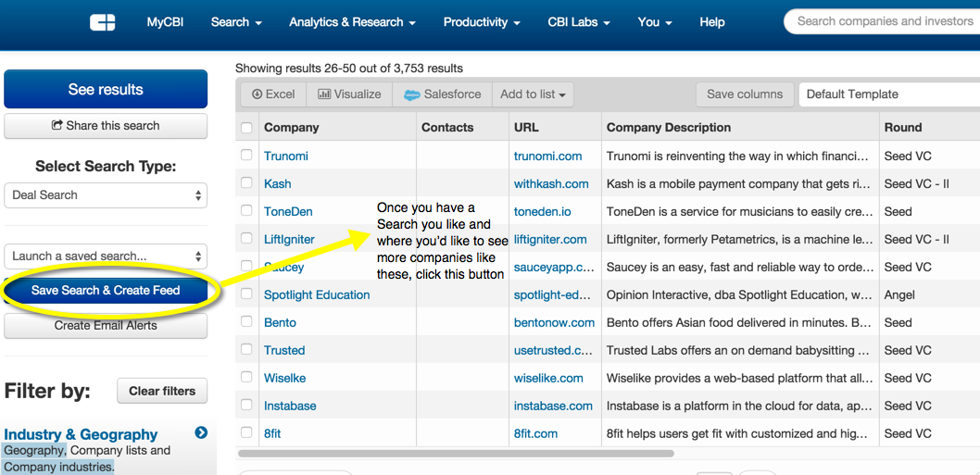The height and width of the screenshot is (475, 980).
Task: Click the 8fit description text
Action: click(x=737, y=433)
